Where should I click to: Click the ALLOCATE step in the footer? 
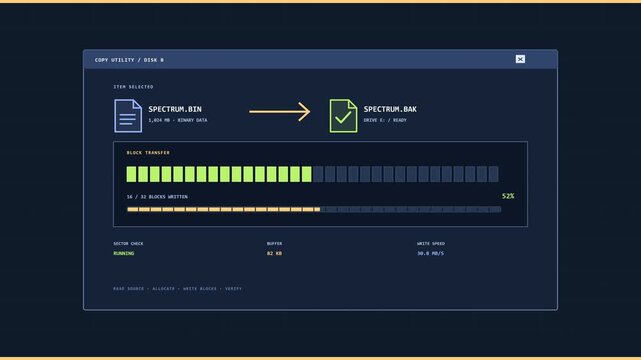click(164, 288)
